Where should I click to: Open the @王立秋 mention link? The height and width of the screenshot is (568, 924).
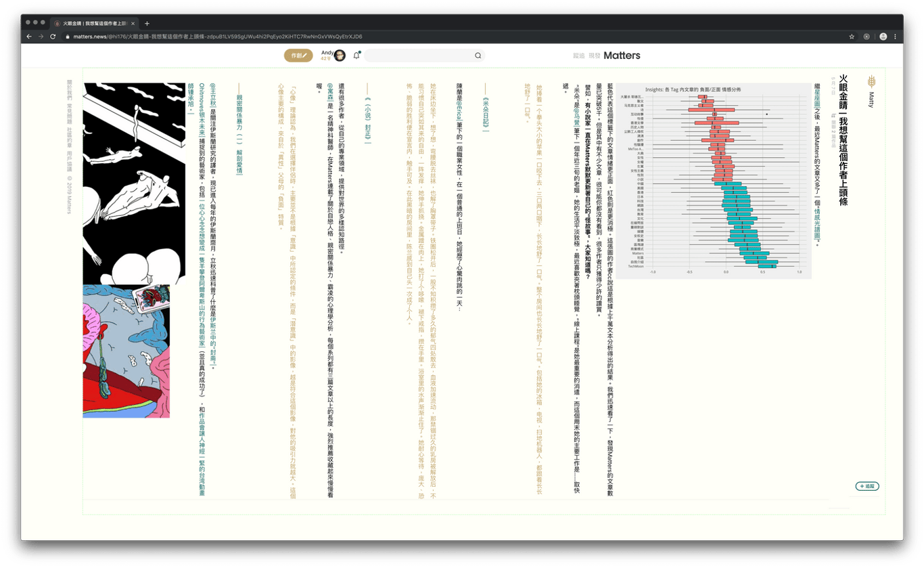tap(212, 95)
